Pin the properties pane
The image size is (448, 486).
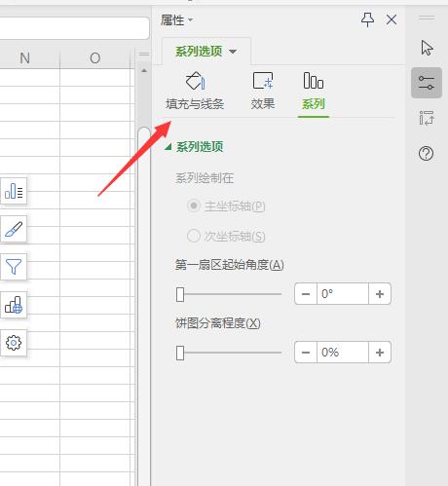(367, 19)
